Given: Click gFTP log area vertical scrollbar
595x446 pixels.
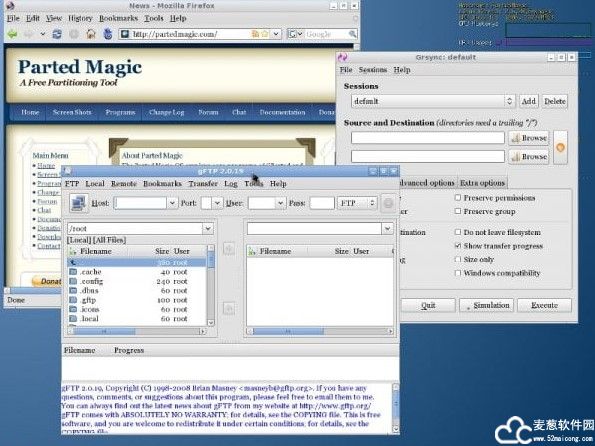Looking at the screenshot, I should (395, 408).
